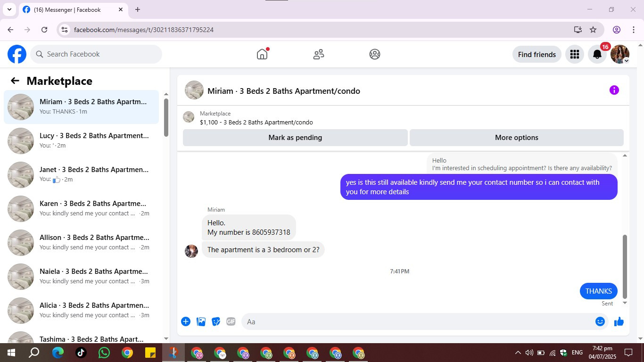This screenshot has width=644, height=362.
Task: Open the Allison conversation
Action: (82, 243)
